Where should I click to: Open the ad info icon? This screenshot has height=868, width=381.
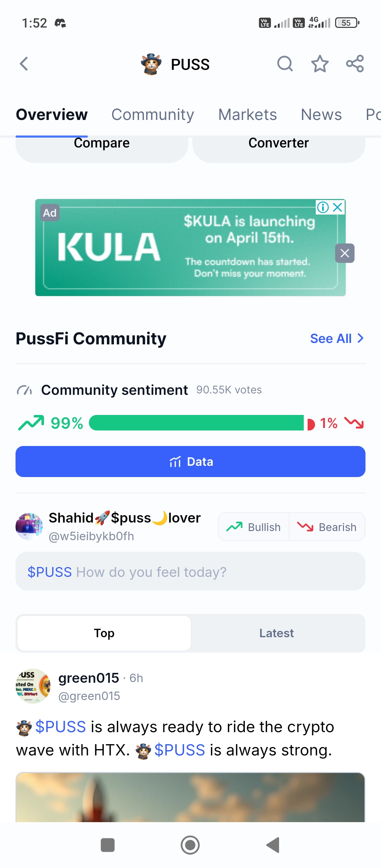click(323, 207)
